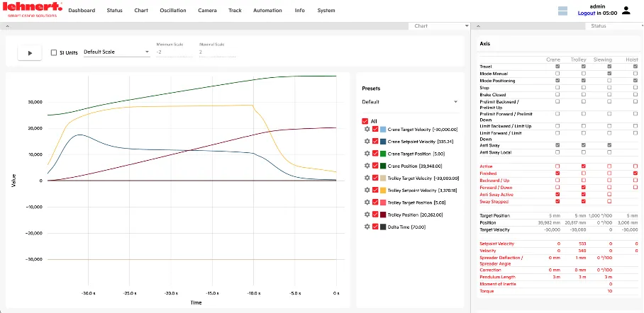Open the Chart panel selector dropdown
Viewport: 644px width, 313px height.
[440, 25]
